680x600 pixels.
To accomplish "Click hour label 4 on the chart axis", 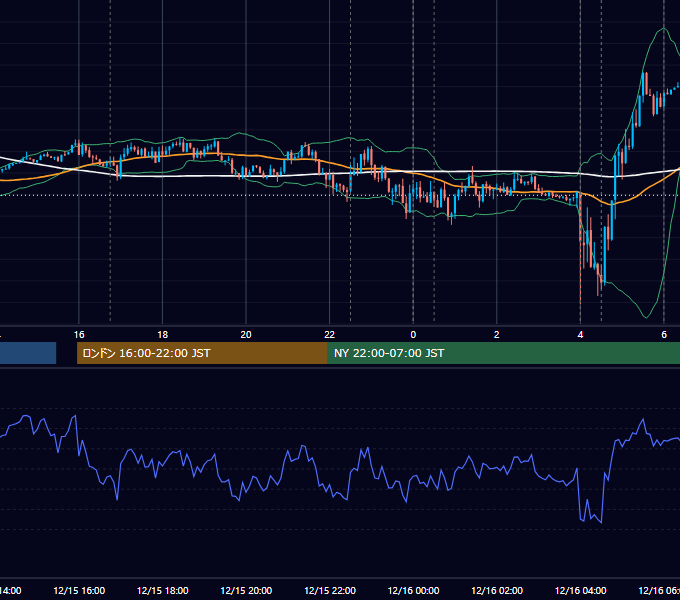I will tap(580, 335).
